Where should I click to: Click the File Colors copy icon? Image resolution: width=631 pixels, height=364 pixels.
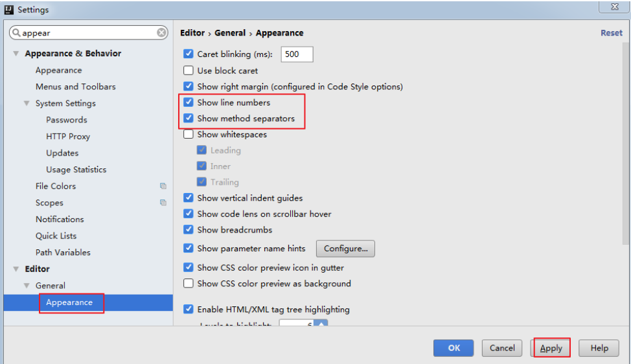click(x=163, y=187)
